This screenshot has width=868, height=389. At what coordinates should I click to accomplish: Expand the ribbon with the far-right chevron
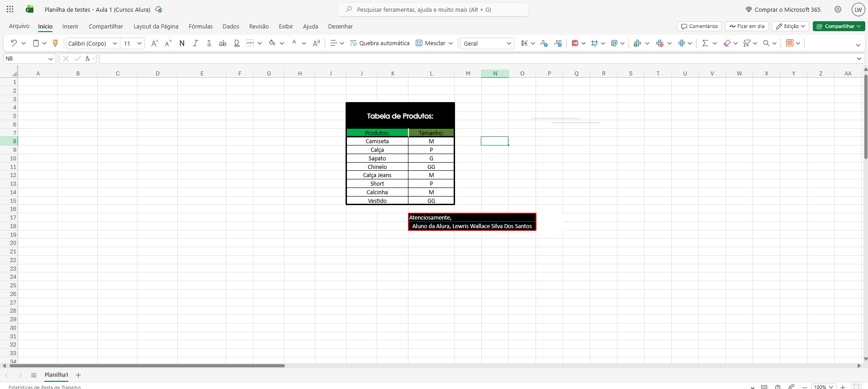pos(858,45)
